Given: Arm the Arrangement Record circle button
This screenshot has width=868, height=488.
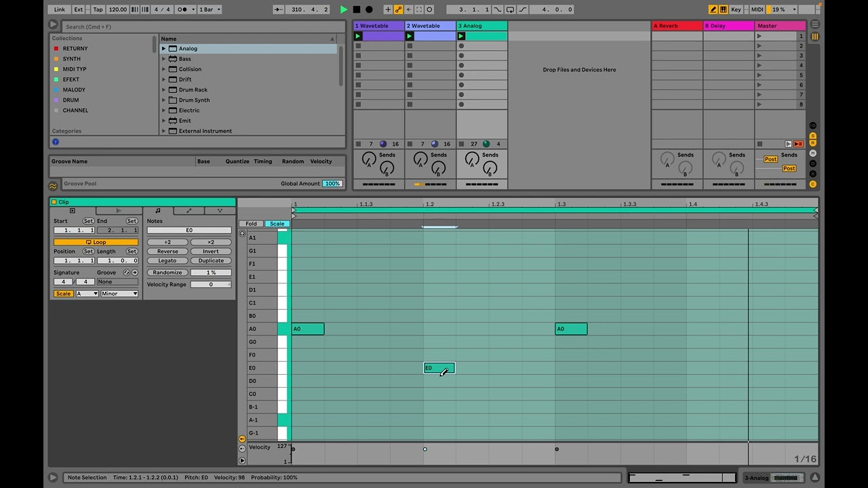Looking at the screenshot, I should tap(369, 9).
